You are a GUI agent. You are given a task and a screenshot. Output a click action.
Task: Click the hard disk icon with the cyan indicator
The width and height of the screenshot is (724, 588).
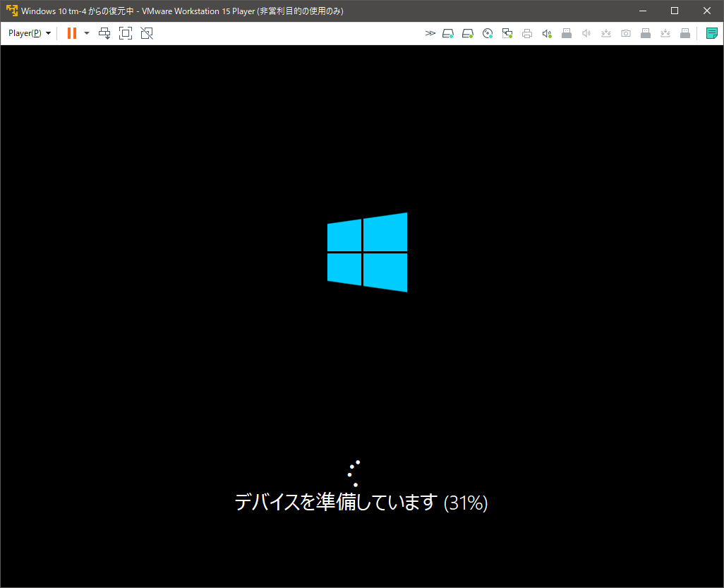pos(448,33)
